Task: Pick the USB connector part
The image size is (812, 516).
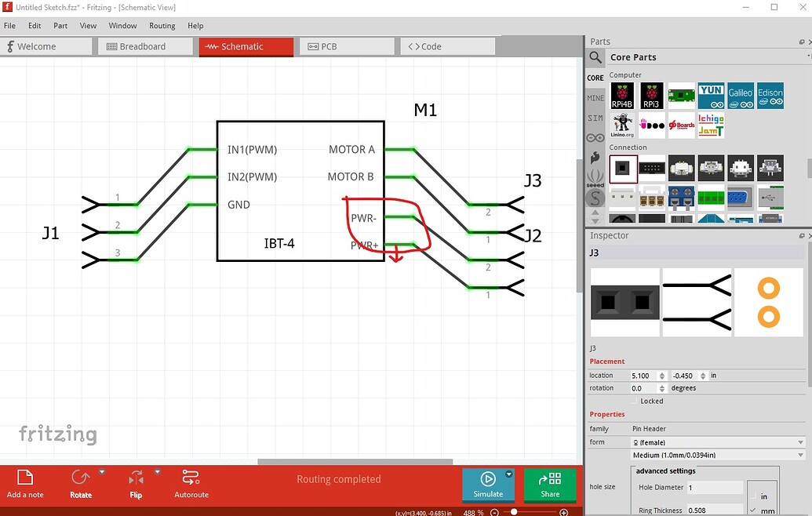Action: 770,198
